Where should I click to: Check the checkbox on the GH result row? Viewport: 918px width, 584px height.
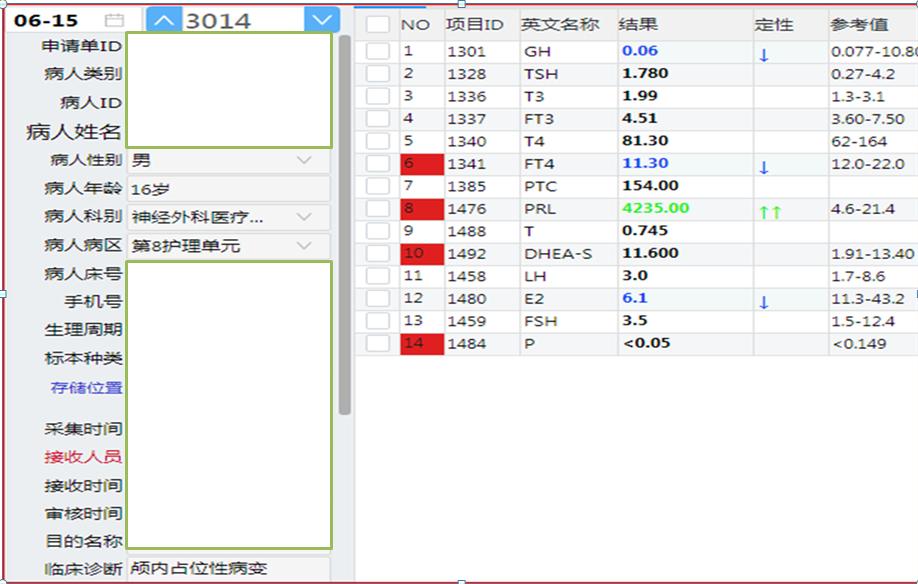(376, 51)
